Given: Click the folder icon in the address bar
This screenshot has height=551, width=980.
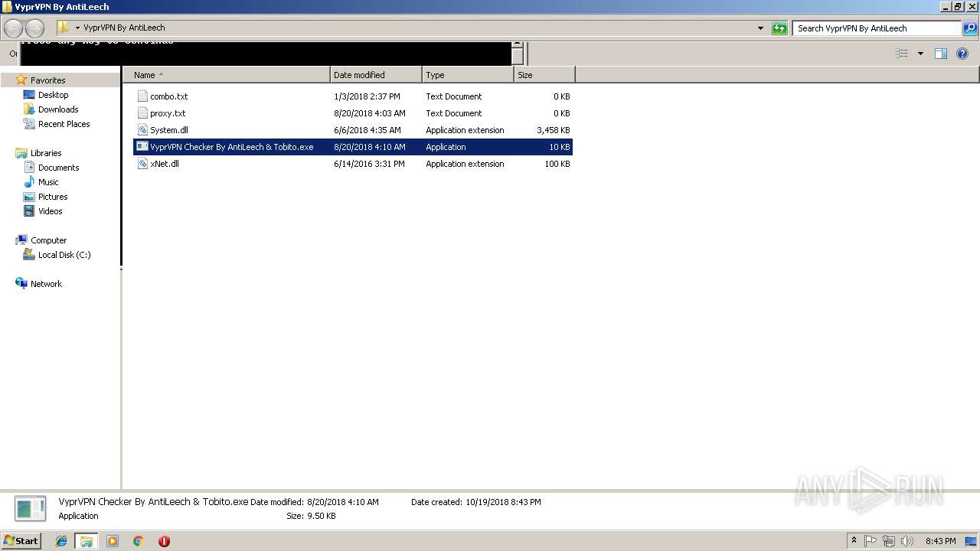Looking at the screenshot, I should 64,28.
